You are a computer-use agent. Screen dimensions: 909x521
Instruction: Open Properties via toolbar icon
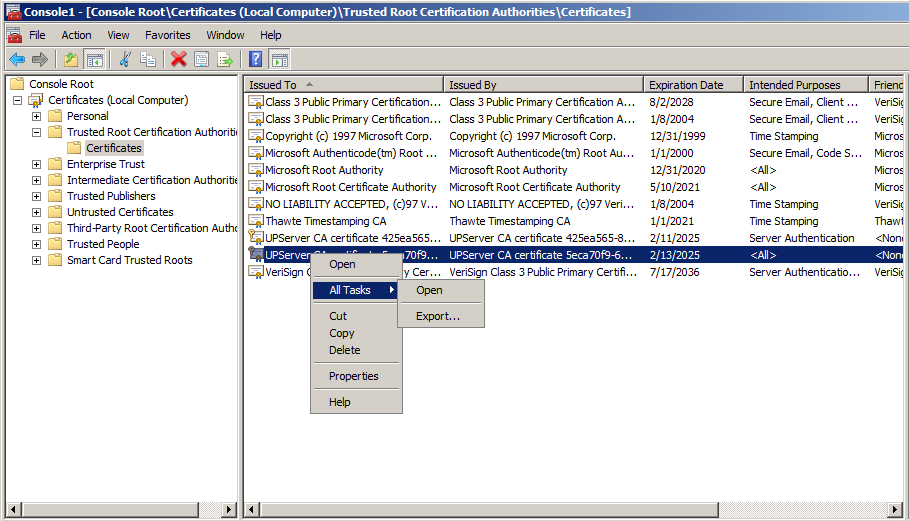[x=201, y=59]
